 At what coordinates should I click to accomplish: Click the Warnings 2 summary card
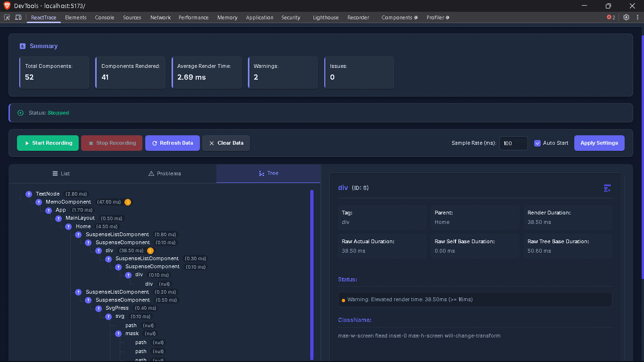point(283,73)
